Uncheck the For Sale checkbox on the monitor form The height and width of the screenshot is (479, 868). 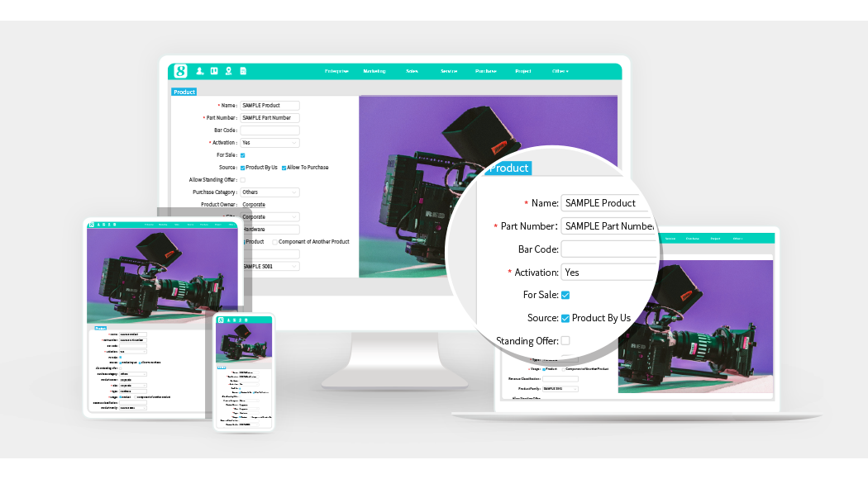242,155
